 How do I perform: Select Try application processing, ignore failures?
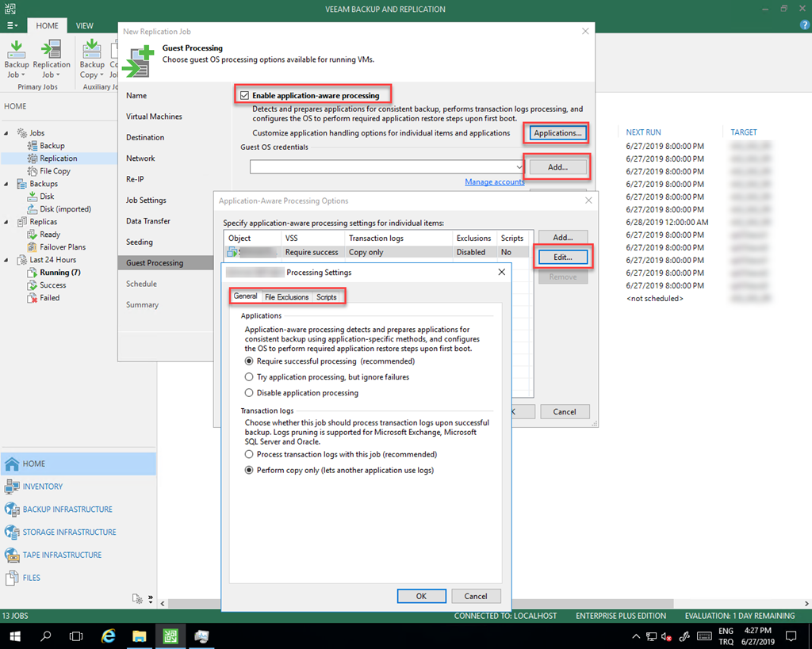point(249,376)
